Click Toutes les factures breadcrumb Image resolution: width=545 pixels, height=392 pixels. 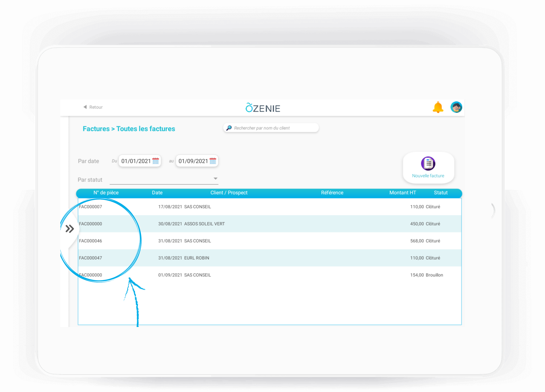[146, 129]
